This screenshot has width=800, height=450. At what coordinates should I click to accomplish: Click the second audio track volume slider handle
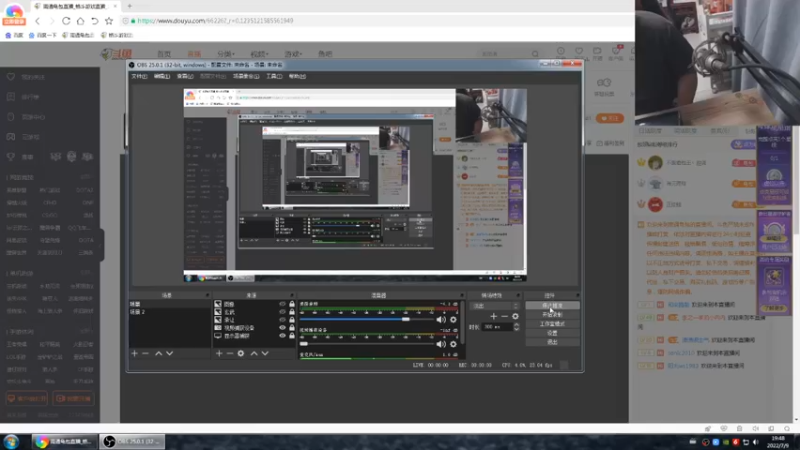[304, 344]
